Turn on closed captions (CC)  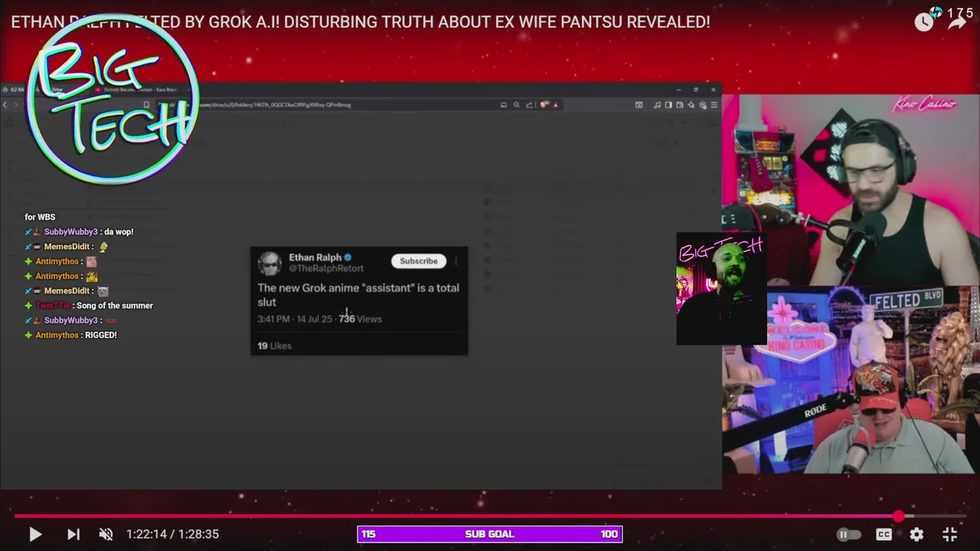(884, 534)
